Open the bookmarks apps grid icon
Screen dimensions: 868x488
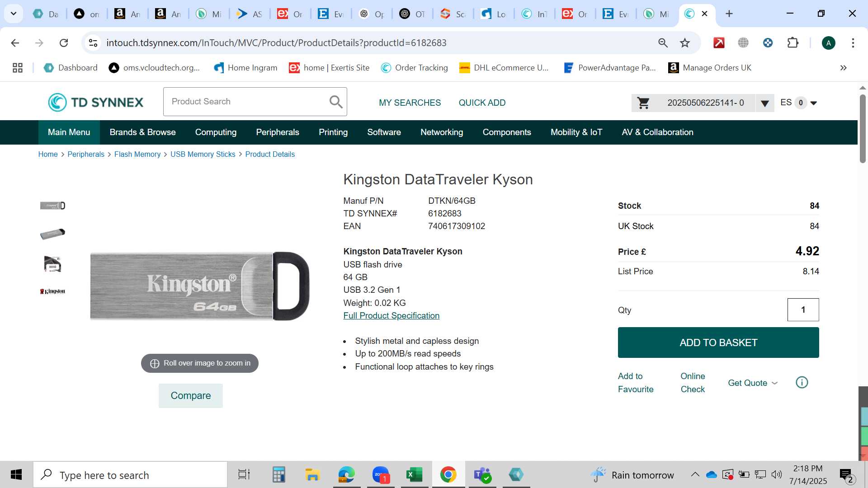pyautogui.click(x=18, y=68)
